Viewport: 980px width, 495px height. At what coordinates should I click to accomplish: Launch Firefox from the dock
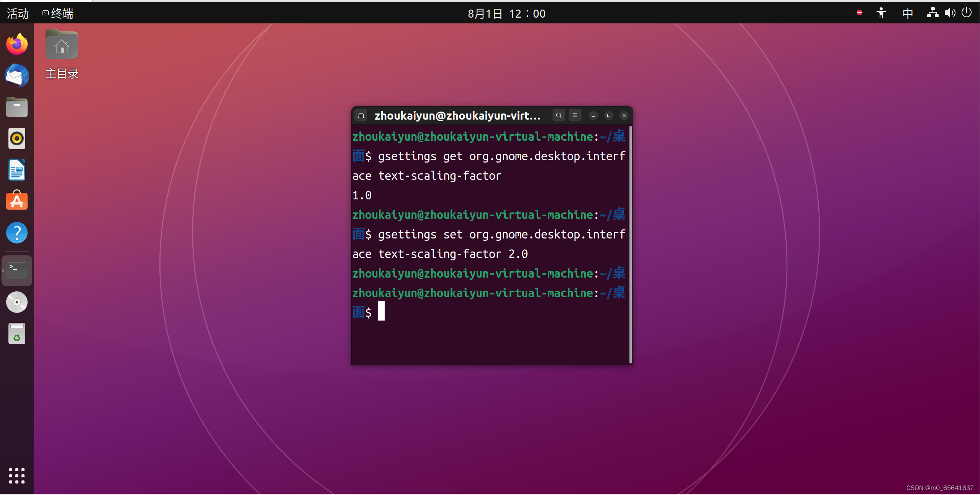(x=17, y=44)
